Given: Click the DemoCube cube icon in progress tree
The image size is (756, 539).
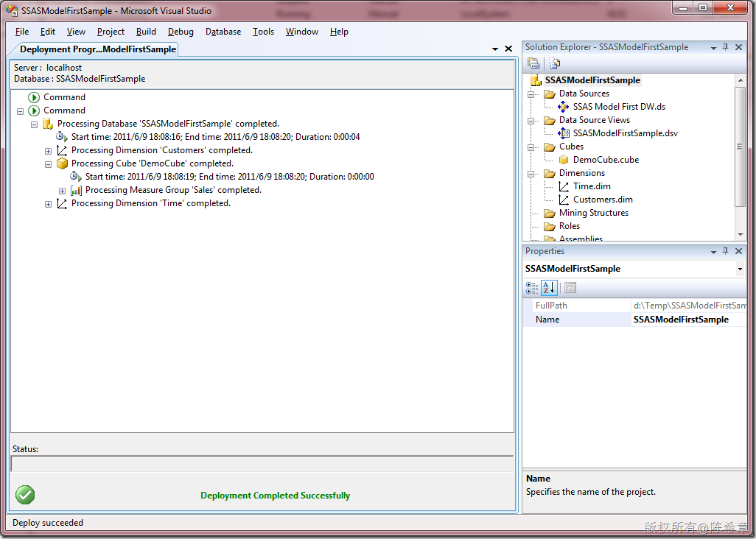Looking at the screenshot, I should (x=62, y=163).
